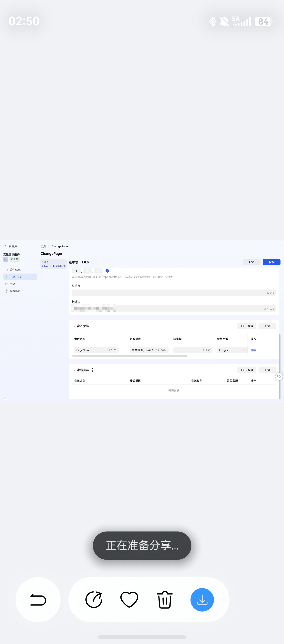Click the ChangePage breadcrumb text
284x644 pixels.
60,246
